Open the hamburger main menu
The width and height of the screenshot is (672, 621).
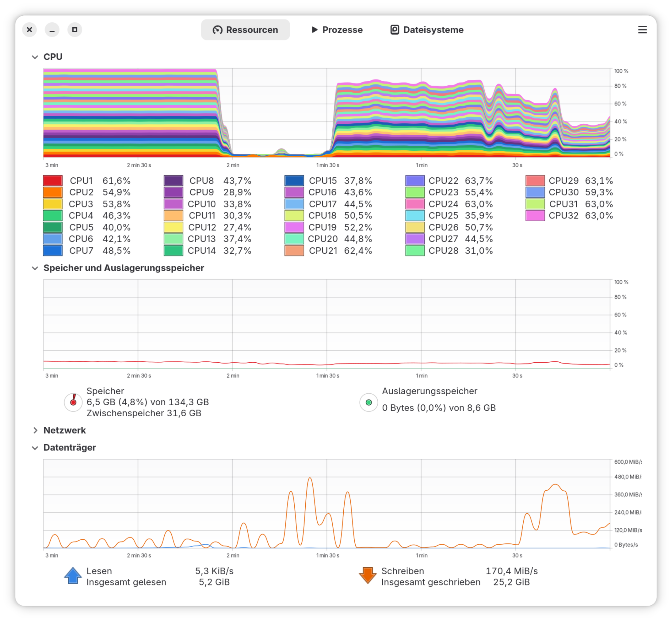point(642,30)
